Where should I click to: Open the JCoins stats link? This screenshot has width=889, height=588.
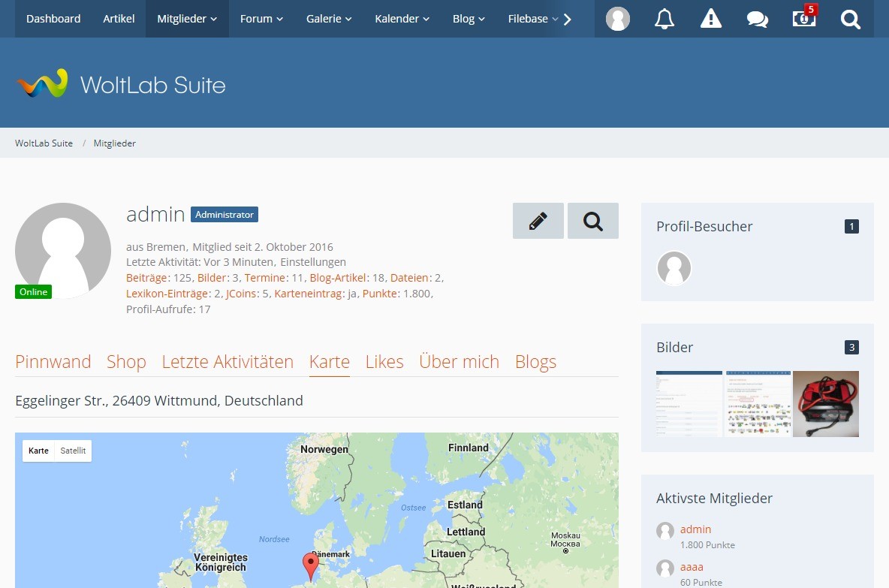pyautogui.click(x=242, y=294)
